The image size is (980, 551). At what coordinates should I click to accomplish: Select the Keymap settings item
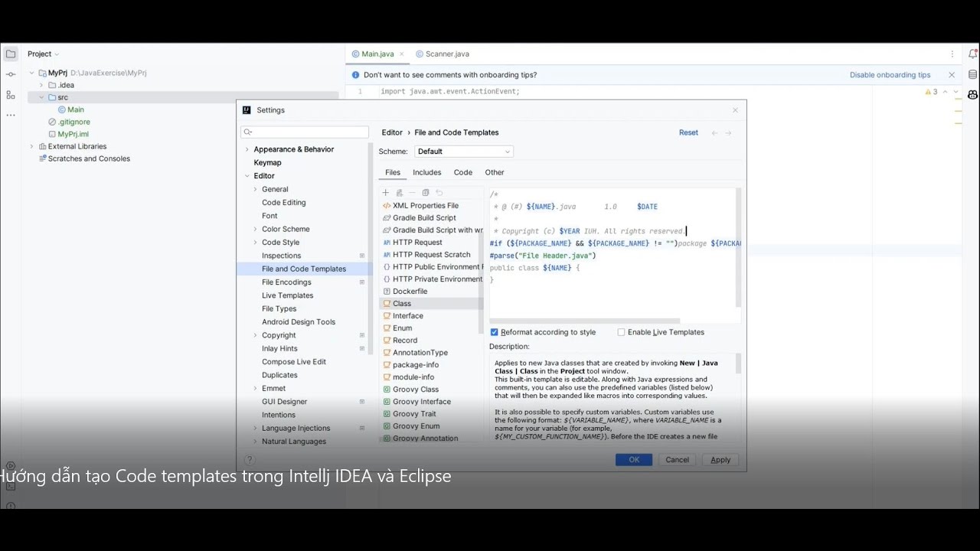click(x=267, y=163)
